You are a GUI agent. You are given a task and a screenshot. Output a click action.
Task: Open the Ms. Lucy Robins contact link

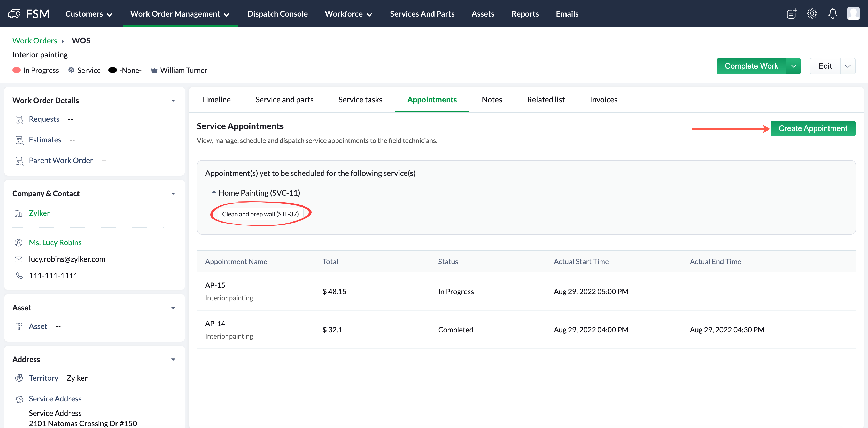(x=55, y=243)
